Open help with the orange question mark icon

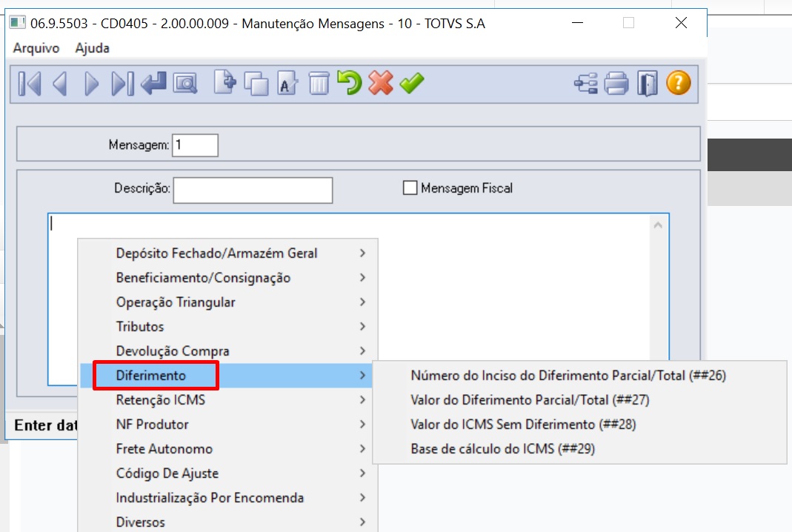point(679,83)
